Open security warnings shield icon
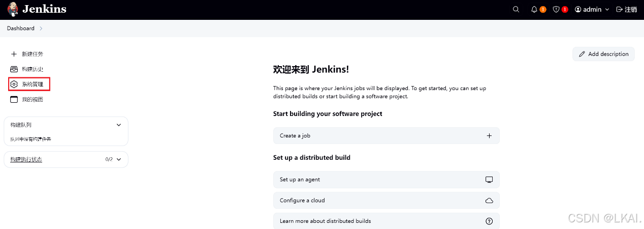 (x=556, y=9)
